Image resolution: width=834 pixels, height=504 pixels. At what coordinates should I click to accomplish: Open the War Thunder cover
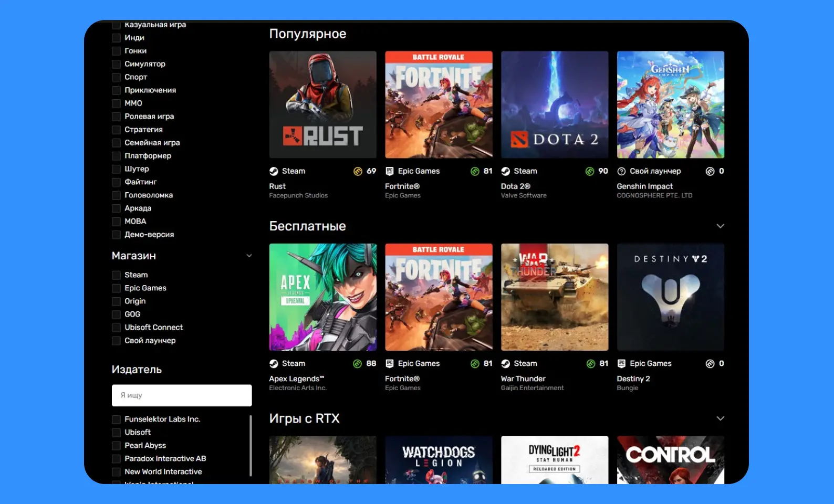(555, 297)
